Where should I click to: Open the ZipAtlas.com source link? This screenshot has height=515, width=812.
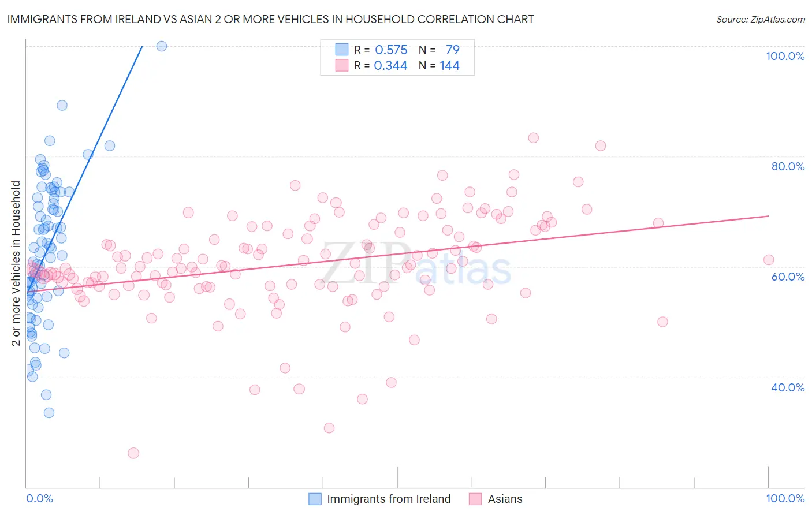coord(761,19)
